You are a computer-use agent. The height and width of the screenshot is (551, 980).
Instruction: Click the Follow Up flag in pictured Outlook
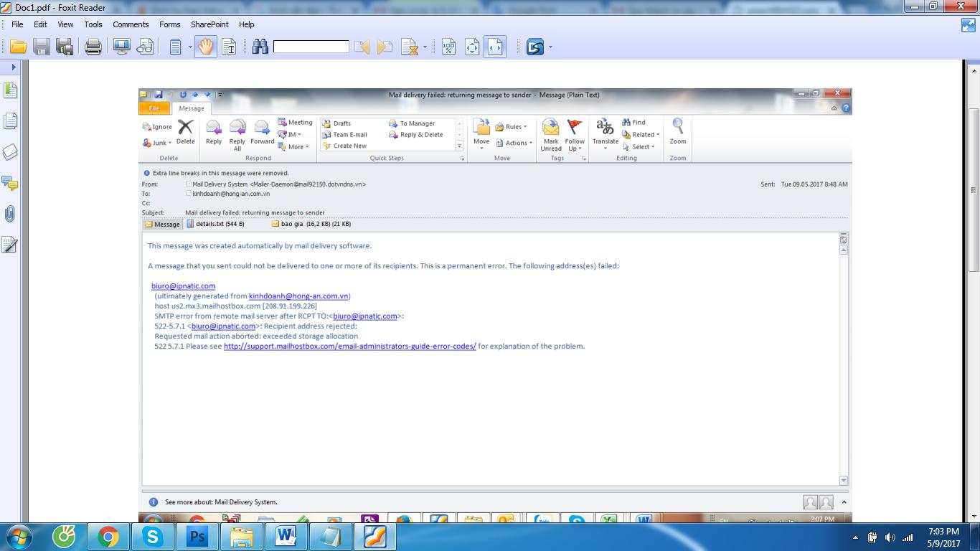tap(575, 136)
